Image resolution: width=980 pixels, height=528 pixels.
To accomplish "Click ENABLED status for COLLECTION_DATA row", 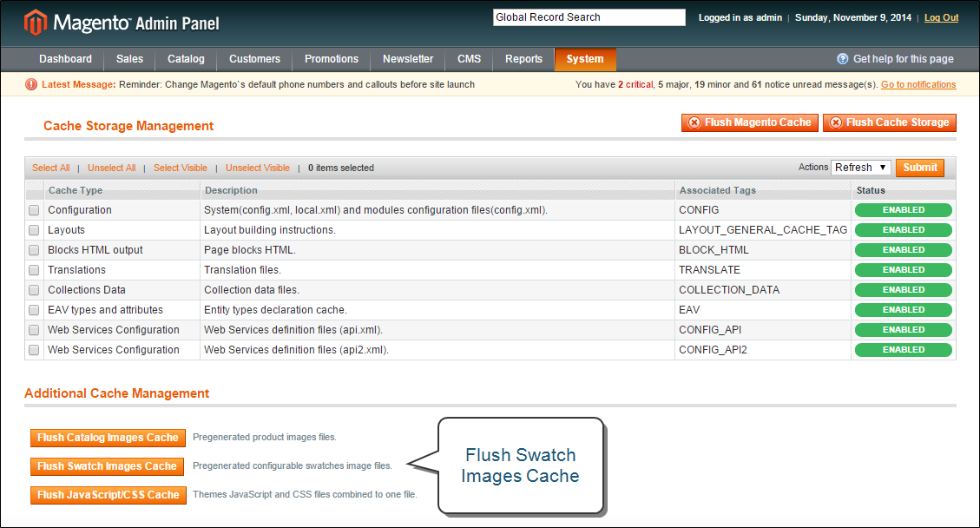I will coord(903,290).
